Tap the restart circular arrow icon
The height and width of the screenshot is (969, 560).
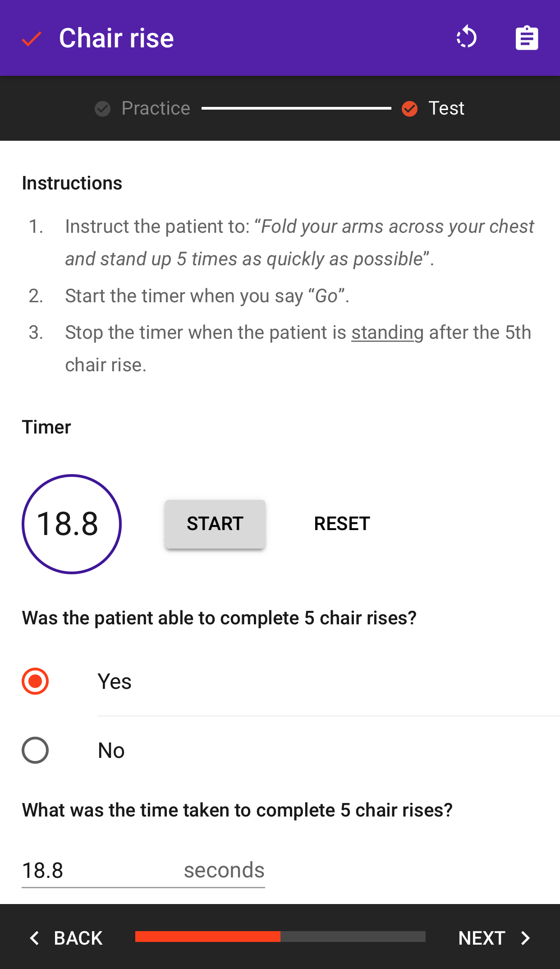tap(466, 37)
